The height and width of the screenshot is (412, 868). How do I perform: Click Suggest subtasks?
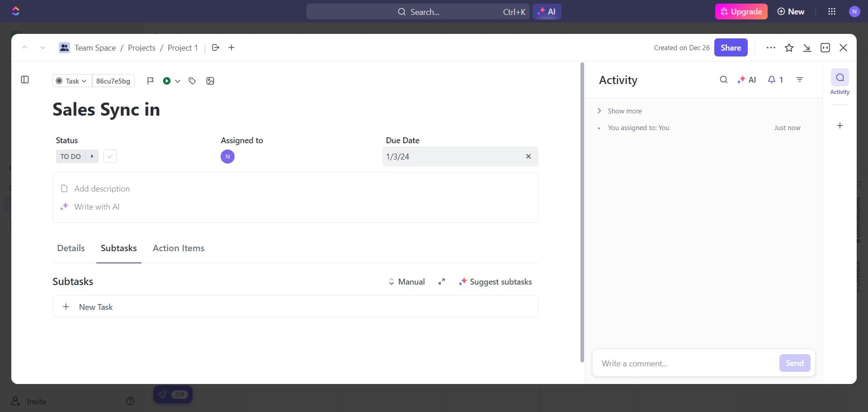point(495,282)
